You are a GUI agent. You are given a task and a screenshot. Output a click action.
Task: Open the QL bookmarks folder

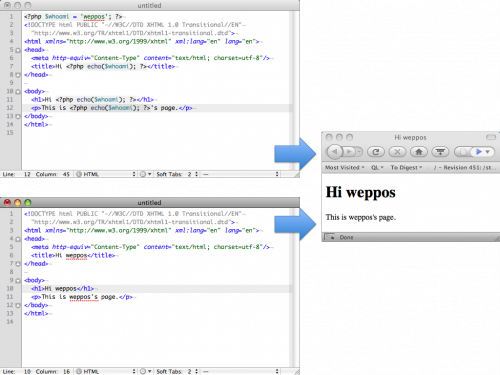click(377, 168)
